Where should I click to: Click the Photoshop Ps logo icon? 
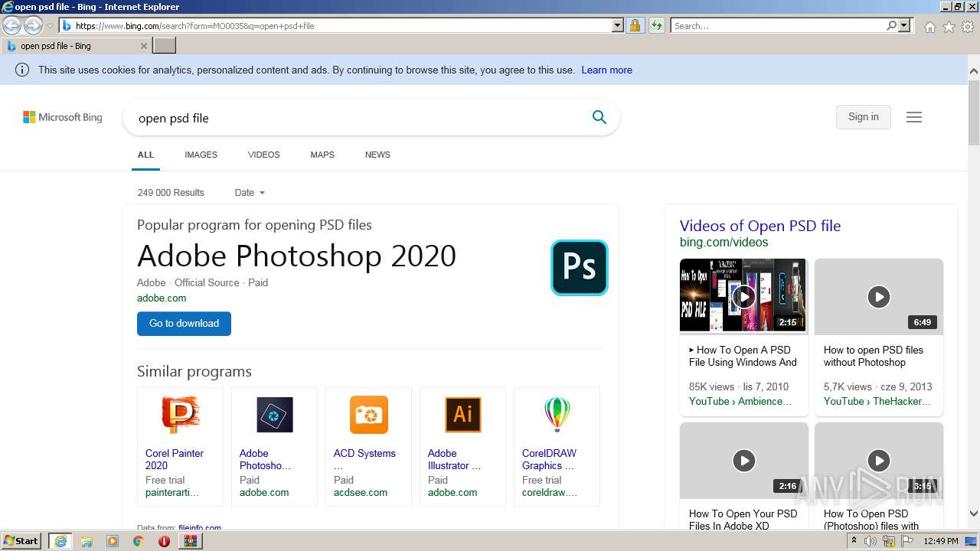click(580, 268)
